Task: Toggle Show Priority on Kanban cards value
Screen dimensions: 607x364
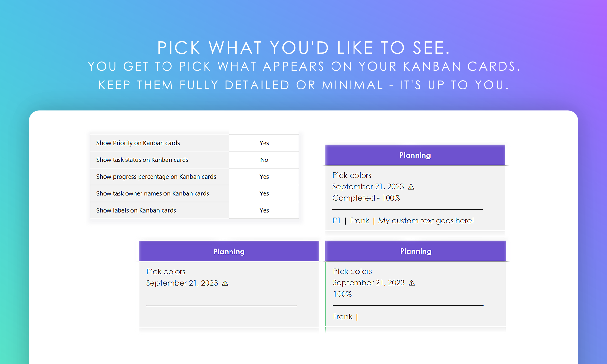Action: (x=264, y=143)
